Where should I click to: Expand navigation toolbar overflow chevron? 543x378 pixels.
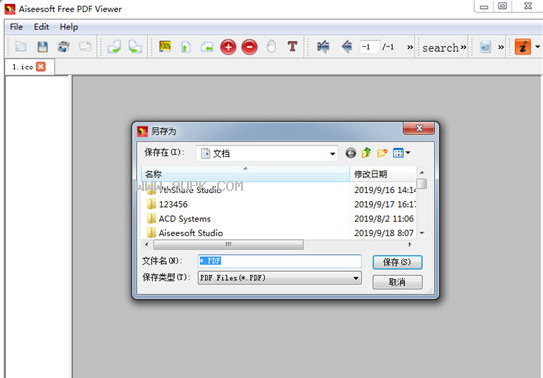pyautogui.click(x=410, y=47)
